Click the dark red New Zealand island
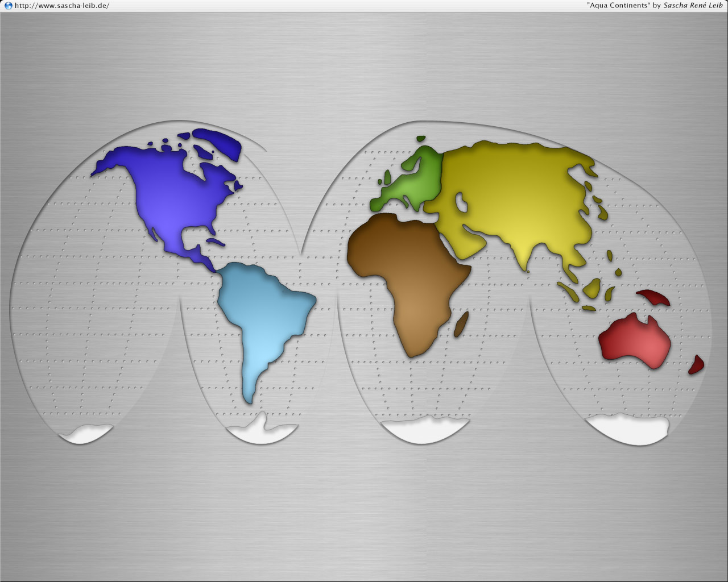Viewport: 728px width, 582px height. tap(696, 365)
